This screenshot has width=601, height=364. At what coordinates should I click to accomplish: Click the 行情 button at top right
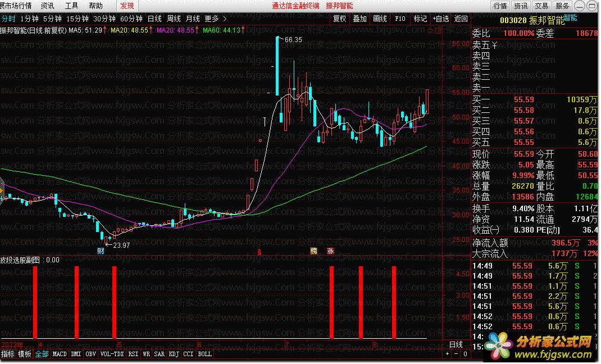500,6
